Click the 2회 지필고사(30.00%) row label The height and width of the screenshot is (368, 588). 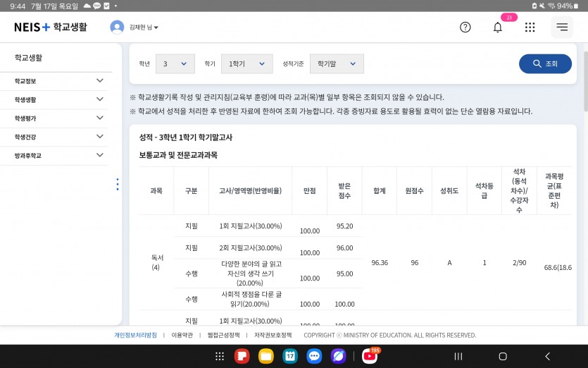250,248
